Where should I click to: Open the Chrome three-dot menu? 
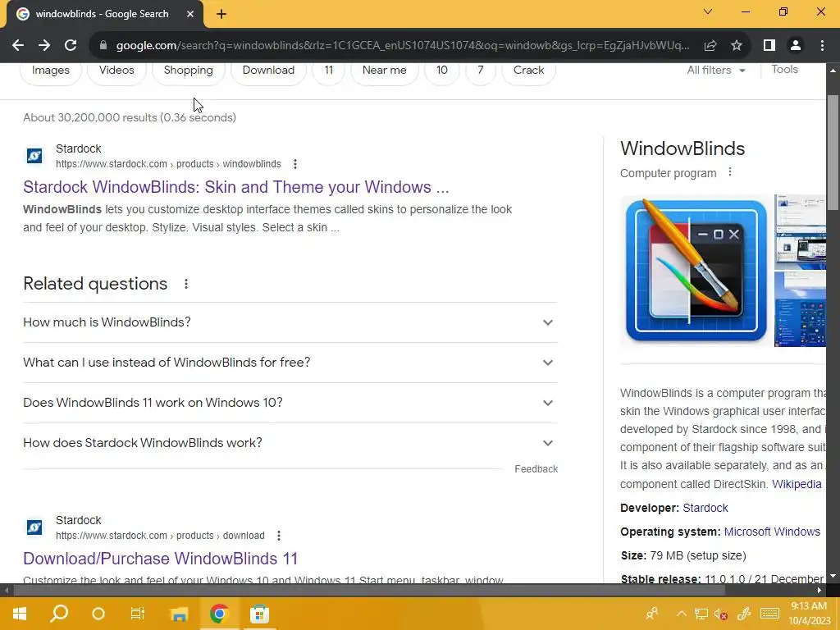click(x=822, y=46)
